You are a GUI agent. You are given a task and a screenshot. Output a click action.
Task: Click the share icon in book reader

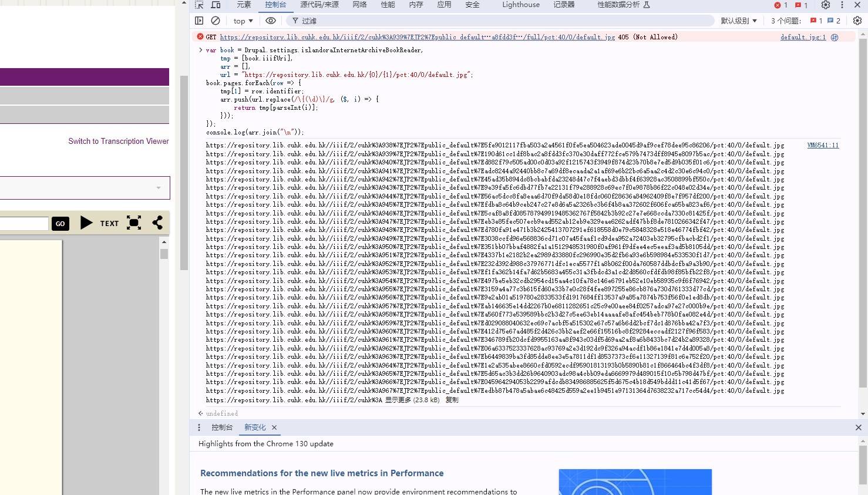(x=157, y=223)
